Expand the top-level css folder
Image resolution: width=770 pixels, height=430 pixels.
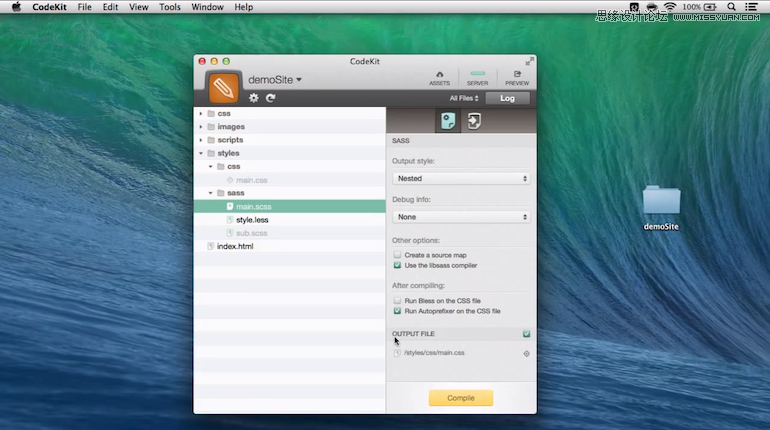(x=200, y=113)
